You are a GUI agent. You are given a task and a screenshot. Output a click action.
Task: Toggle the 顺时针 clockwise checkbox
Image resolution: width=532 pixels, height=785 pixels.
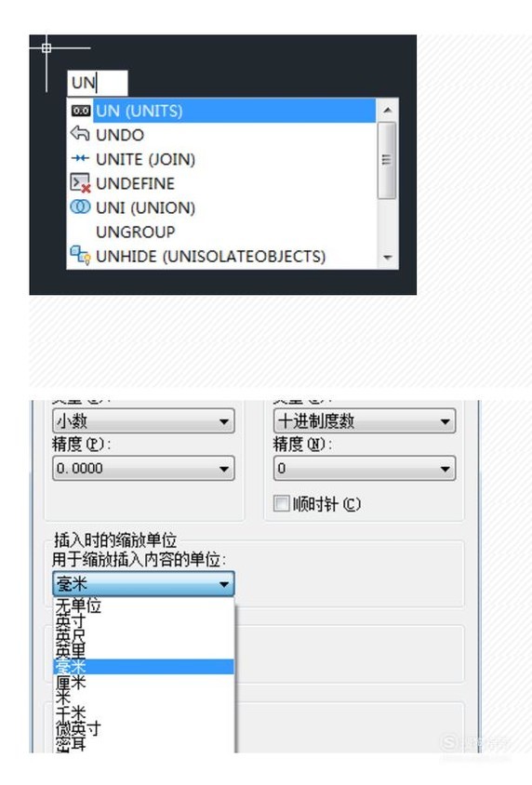[281, 503]
